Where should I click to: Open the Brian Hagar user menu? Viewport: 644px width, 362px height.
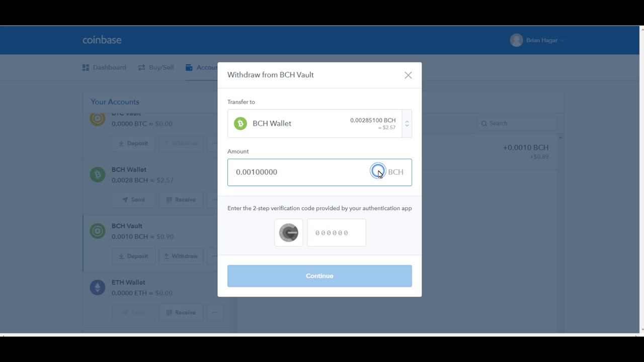click(x=537, y=40)
